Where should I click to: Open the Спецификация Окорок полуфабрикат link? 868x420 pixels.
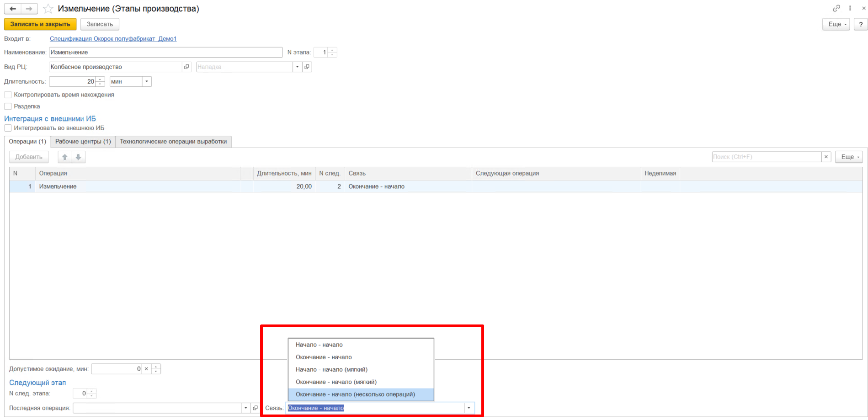pyautogui.click(x=113, y=39)
